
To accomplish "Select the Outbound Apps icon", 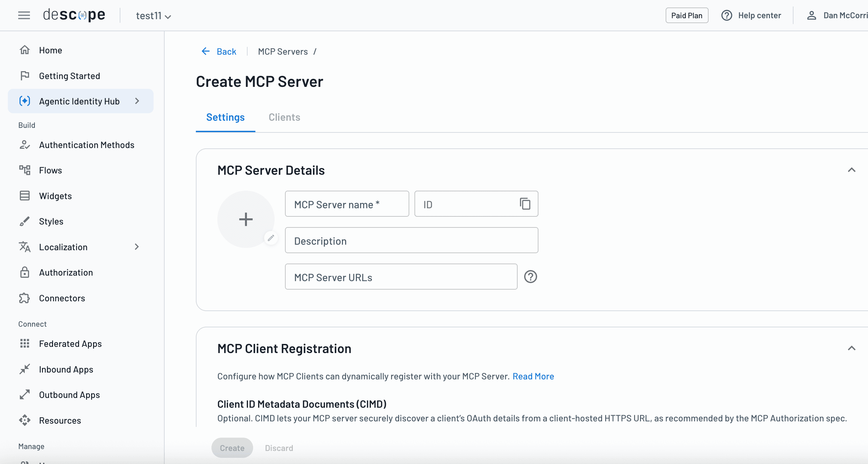I will (25, 395).
